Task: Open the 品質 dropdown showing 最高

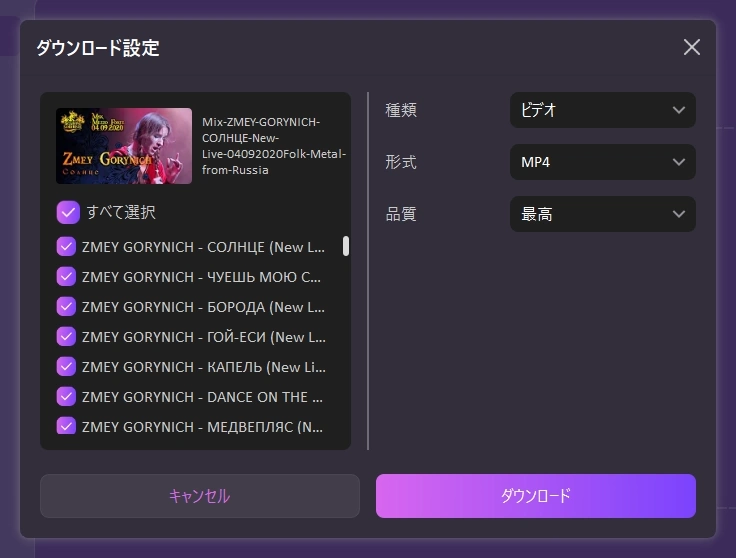Action: tap(602, 214)
